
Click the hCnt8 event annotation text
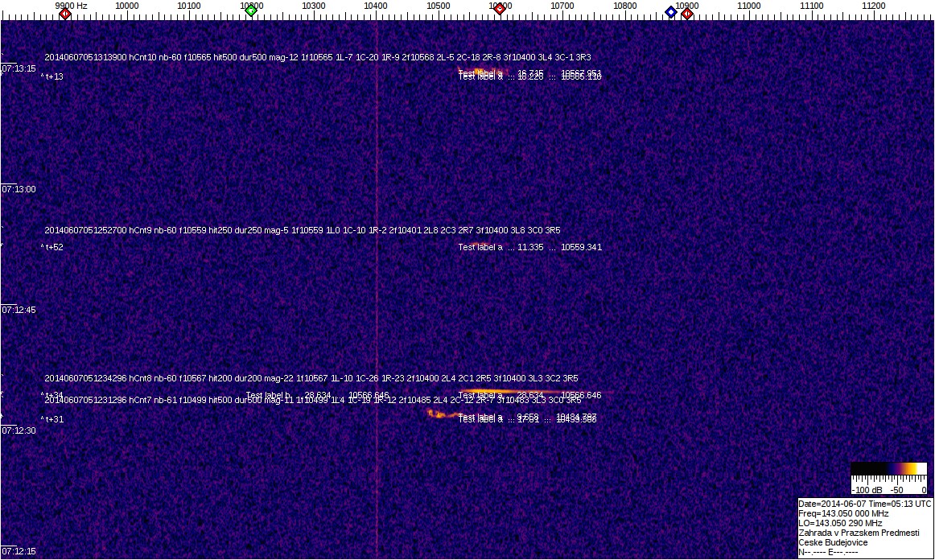pos(311,378)
